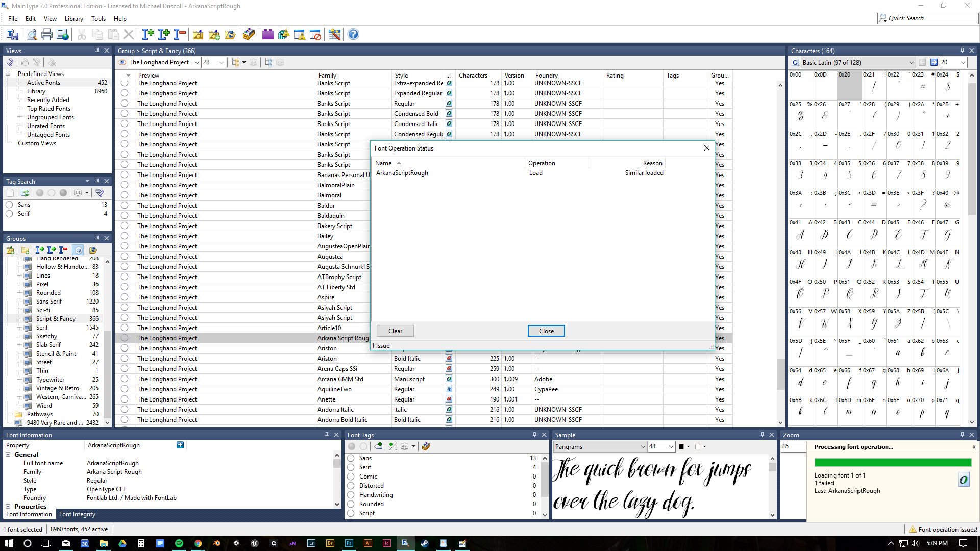The image size is (980, 551).
Task: Open the Library menu
Action: click(x=74, y=19)
